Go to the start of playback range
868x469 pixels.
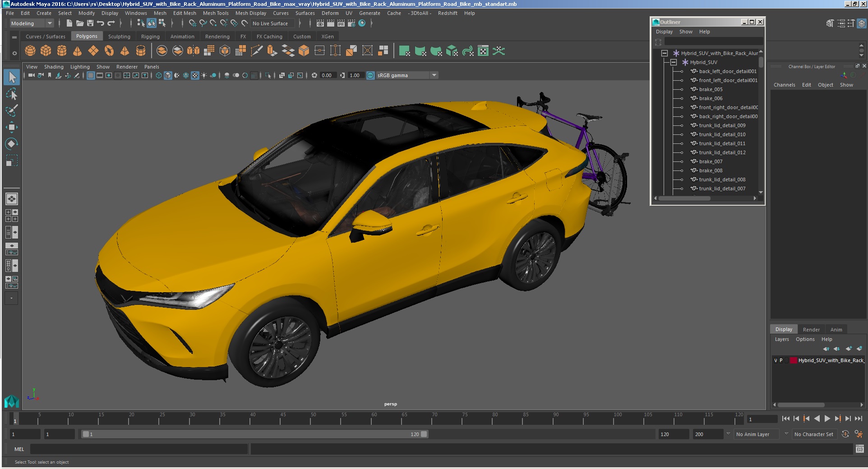point(785,419)
